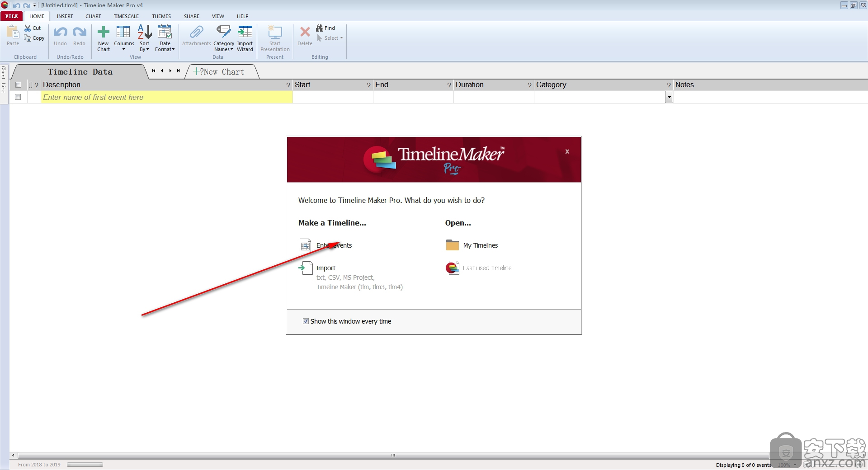Launch the Import Wizard
This screenshot has height=470, width=868.
tap(245, 38)
